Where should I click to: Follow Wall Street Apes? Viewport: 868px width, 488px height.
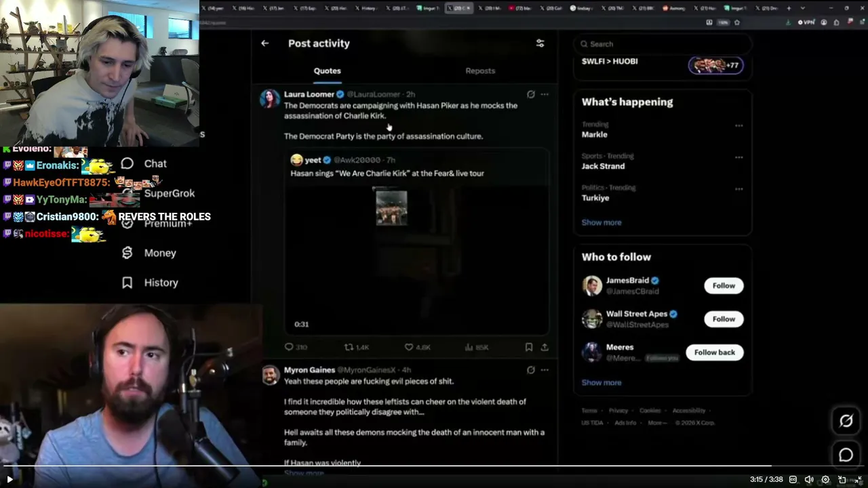tap(724, 319)
